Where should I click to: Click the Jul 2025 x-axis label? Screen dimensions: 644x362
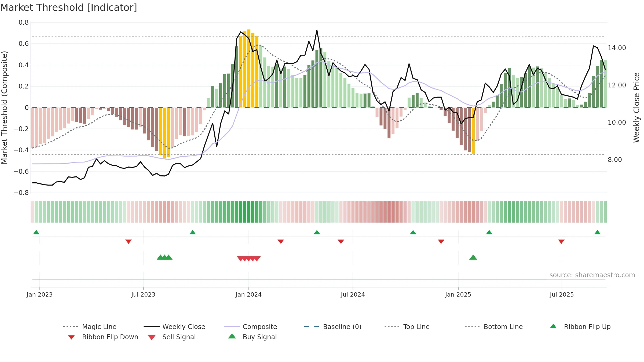tap(562, 294)
